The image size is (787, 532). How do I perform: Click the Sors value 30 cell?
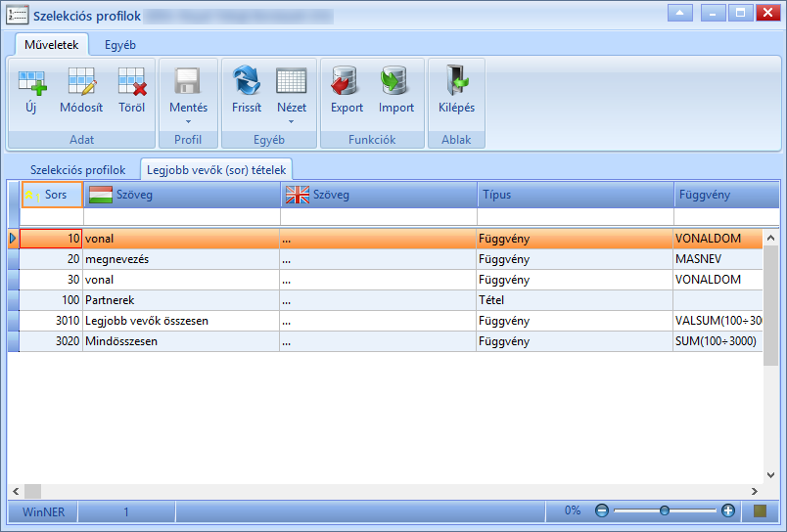click(x=51, y=280)
